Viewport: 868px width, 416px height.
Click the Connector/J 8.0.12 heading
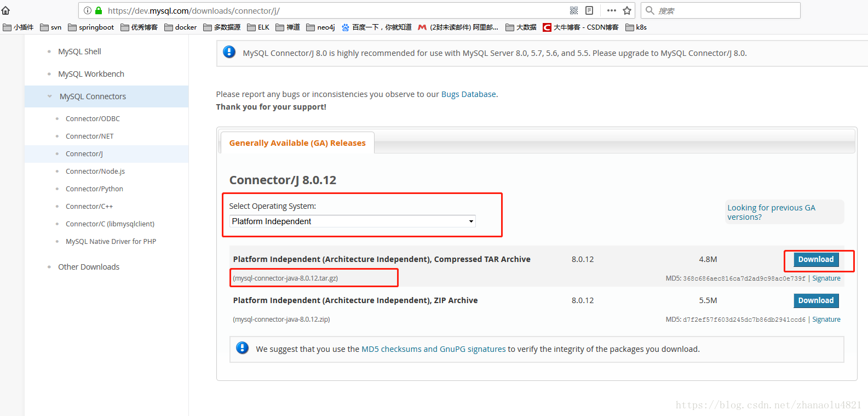coord(283,180)
